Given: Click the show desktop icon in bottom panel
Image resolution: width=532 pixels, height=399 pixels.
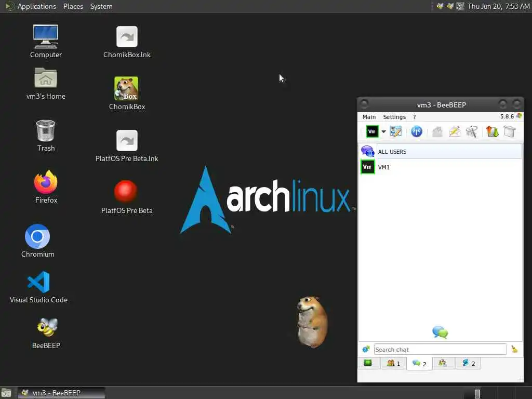Looking at the screenshot, I should (x=6, y=393).
